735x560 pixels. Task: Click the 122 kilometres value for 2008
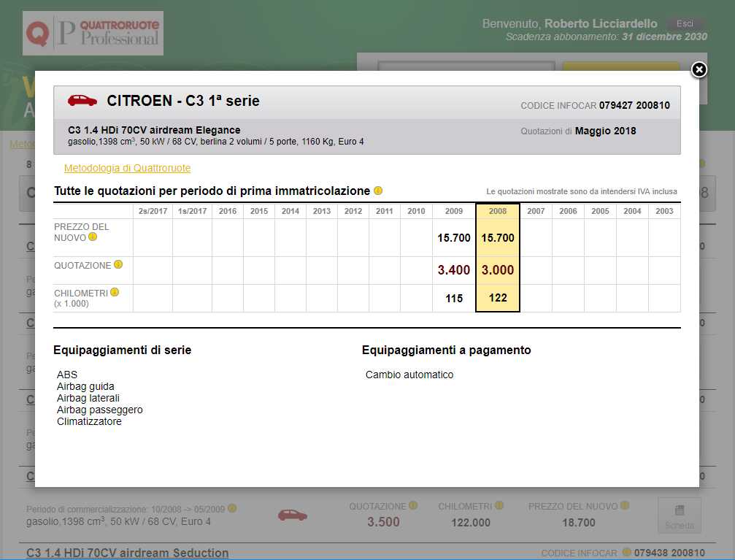point(498,298)
